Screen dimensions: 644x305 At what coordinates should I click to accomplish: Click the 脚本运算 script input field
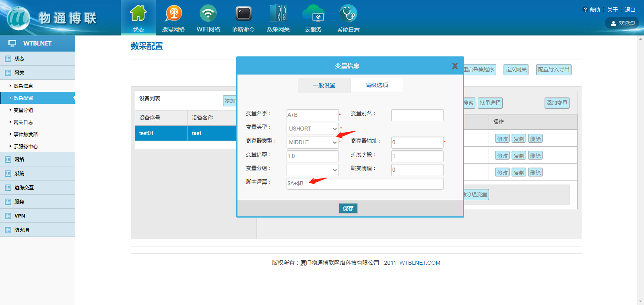[x=365, y=183]
